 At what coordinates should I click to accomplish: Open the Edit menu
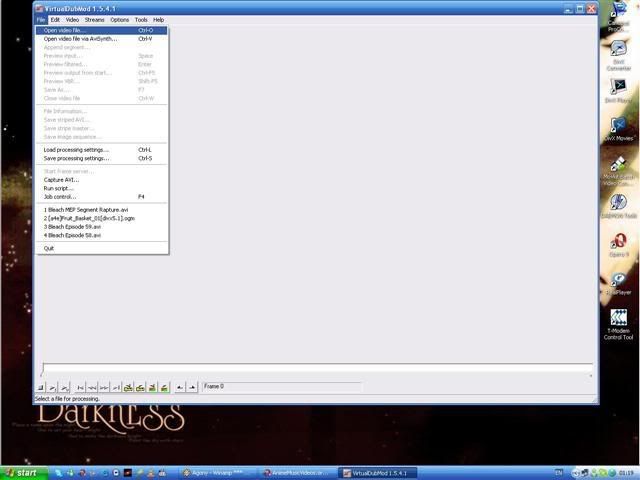pyautogui.click(x=55, y=20)
